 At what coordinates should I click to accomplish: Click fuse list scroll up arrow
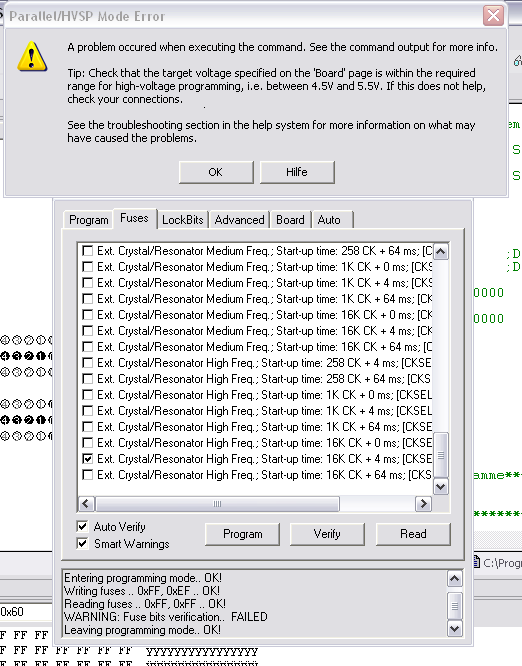pyautogui.click(x=440, y=252)
